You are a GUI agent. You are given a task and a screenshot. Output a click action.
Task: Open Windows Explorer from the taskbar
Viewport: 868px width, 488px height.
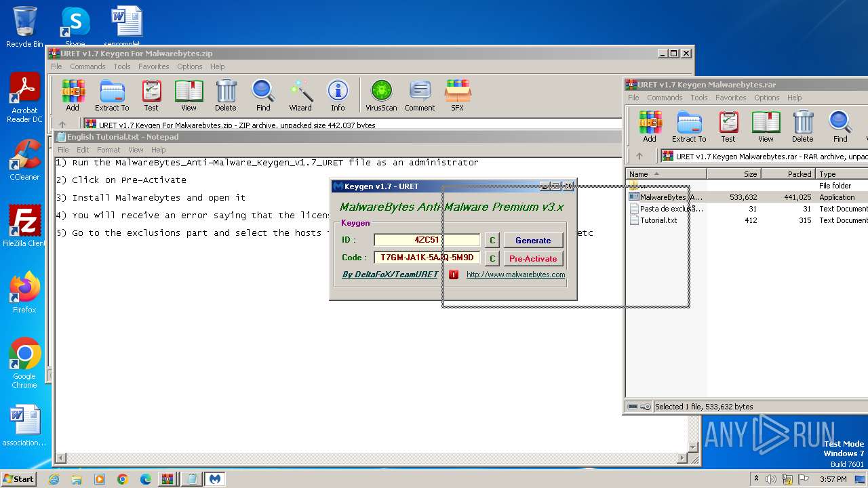coord(77,479)
